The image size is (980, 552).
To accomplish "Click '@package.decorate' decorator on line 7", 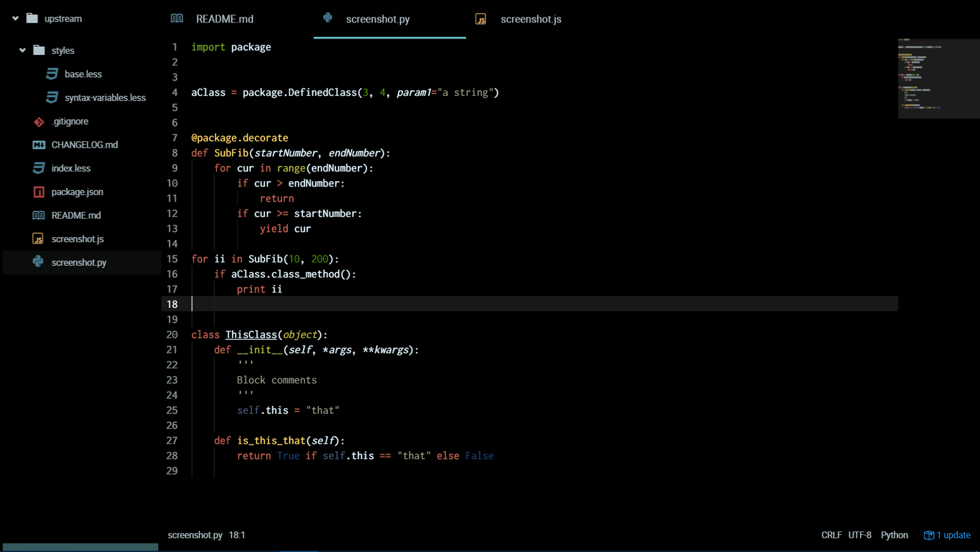I will 239,138.
